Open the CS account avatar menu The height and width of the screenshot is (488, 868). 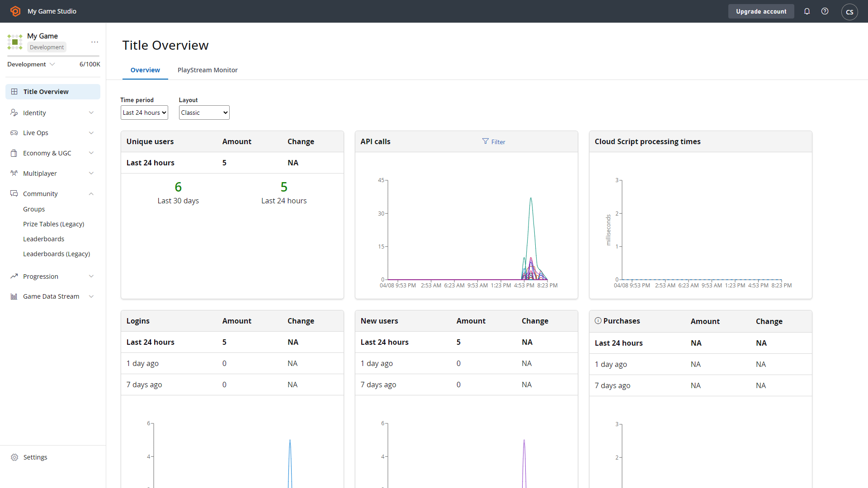click(849, 12)
